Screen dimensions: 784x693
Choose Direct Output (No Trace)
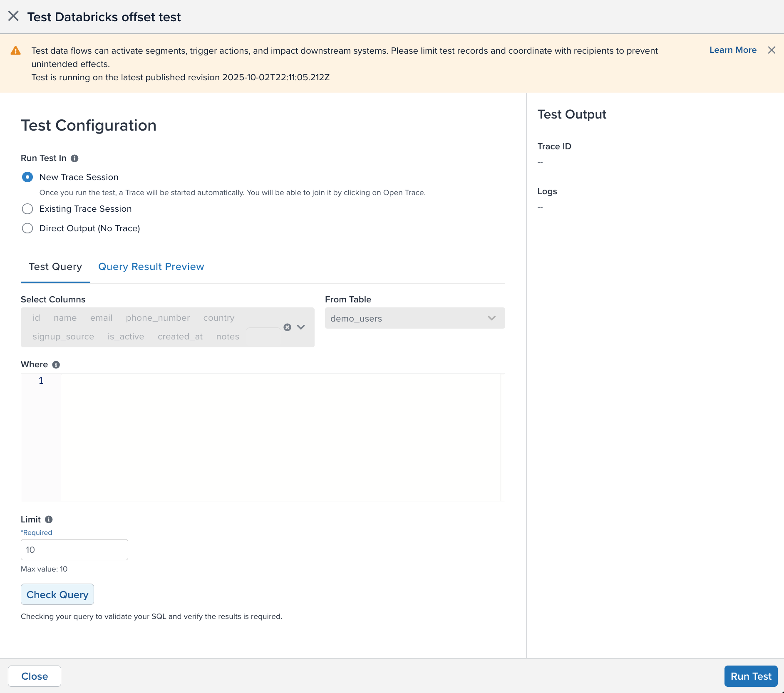point(27,228)
